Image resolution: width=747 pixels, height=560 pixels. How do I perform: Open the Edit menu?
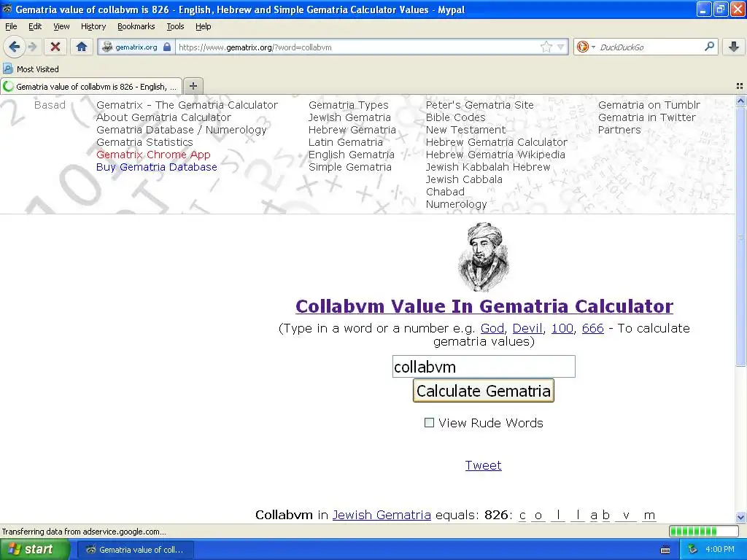tap(35, 26)
